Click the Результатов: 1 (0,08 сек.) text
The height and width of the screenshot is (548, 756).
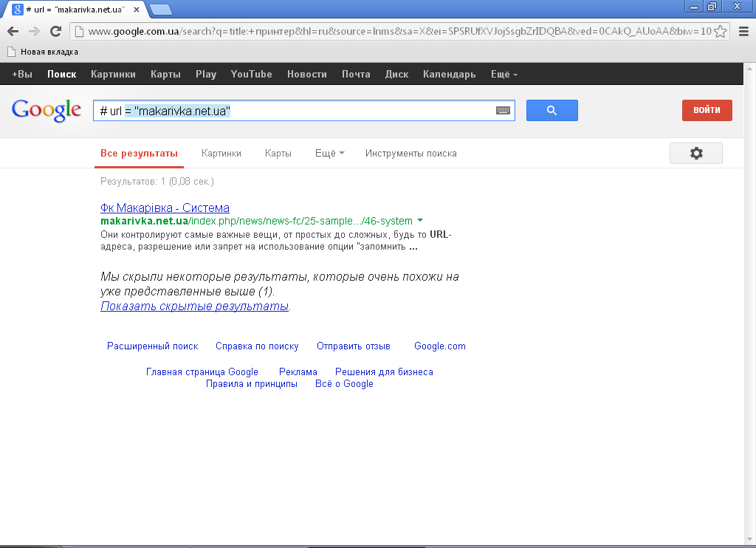point(157,182)
